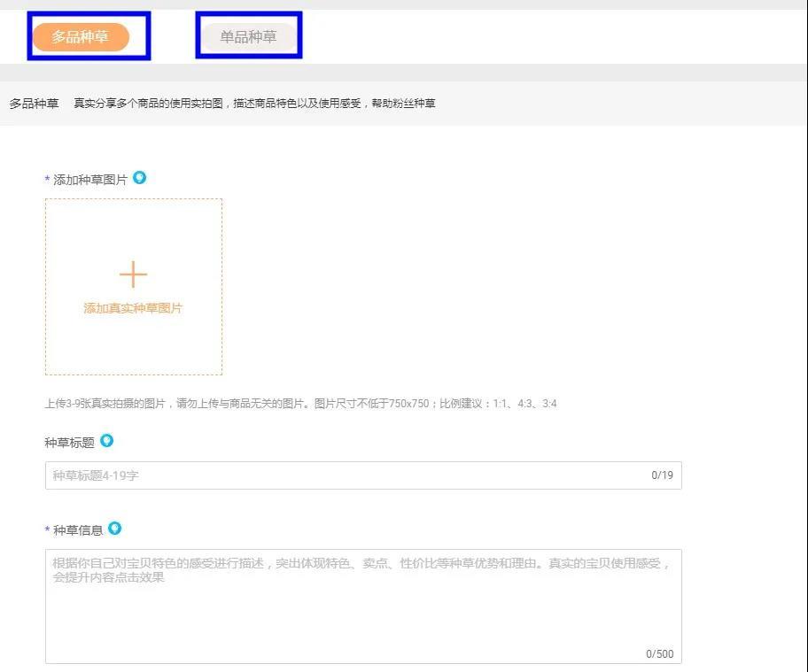Open the tip icon beside 添加种草图片
This screenshot has width=808, height=672.
(140, 178)
